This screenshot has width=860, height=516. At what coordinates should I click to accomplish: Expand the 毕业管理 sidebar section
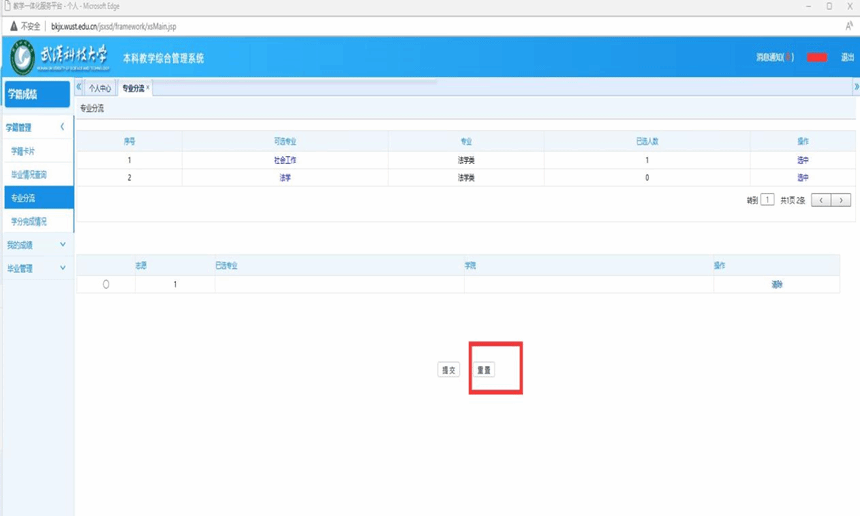click(62, 268)
